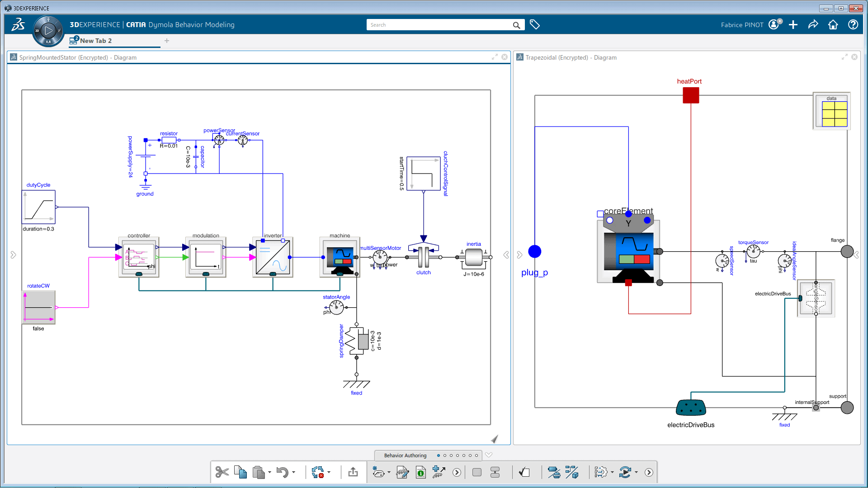Expand more tools arrow at toolbar right end
The height and width of the screenshot is (488, 868).
(x=649, y=473)
